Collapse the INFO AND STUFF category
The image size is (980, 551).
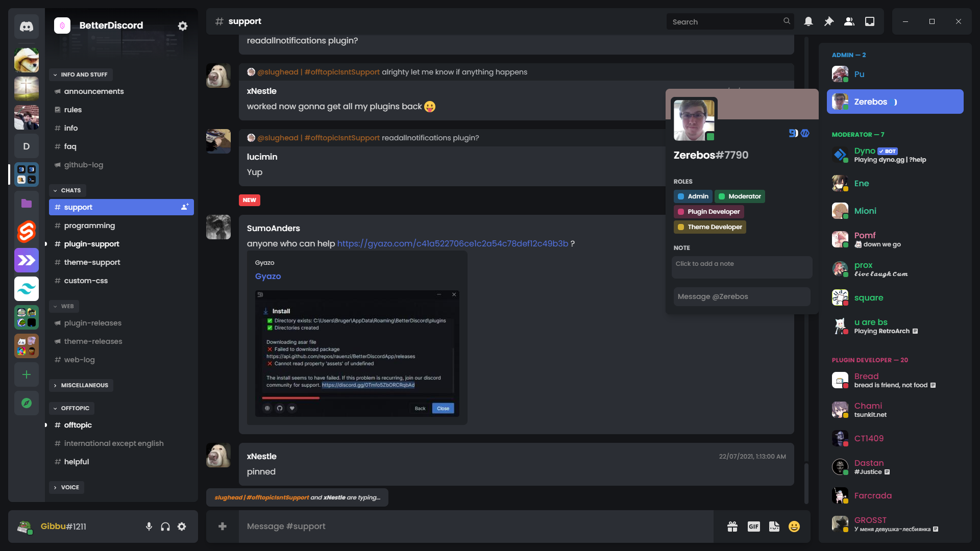[x=81, y=74]
